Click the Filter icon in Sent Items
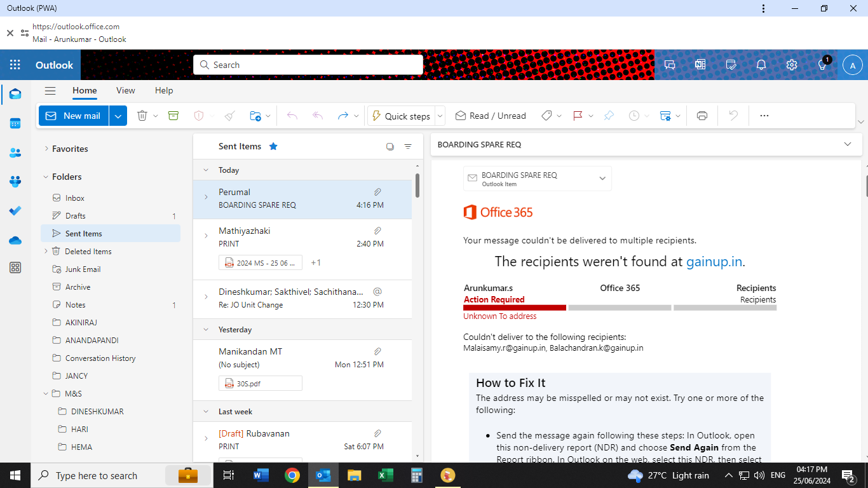This screenshot has width=868, height=488. pos(408,147)
